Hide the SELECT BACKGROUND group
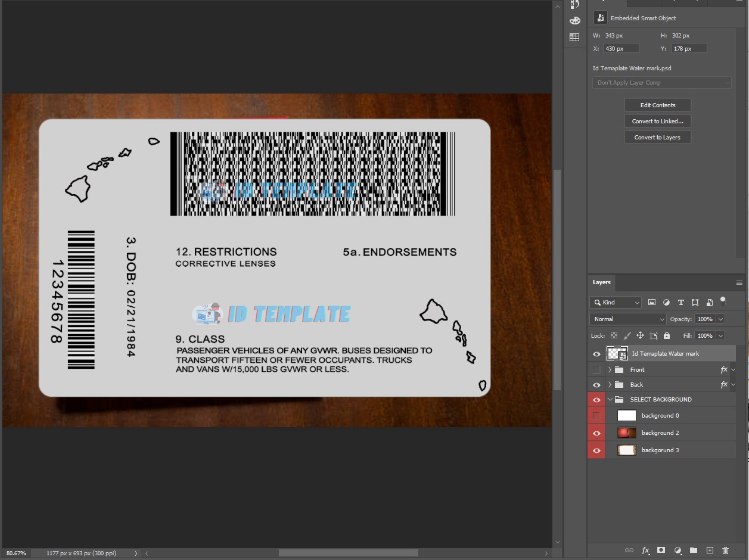Image resolution: width=749 pixels, height=560 pixels. tap(596, 400)
